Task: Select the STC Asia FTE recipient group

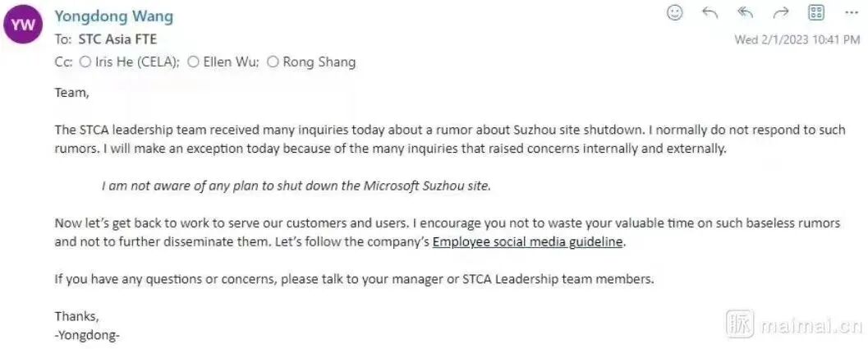Action: point(117,39)
